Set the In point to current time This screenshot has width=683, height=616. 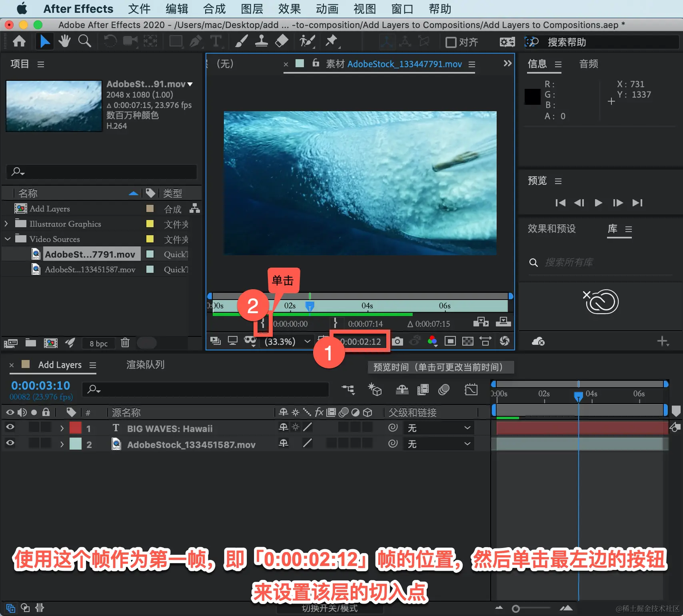(x=263, y=323)
